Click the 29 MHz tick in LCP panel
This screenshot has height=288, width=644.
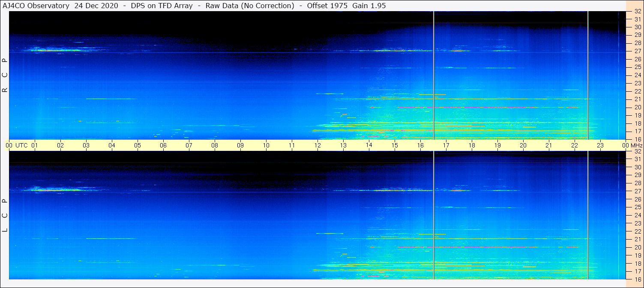(x=638, y=175)
